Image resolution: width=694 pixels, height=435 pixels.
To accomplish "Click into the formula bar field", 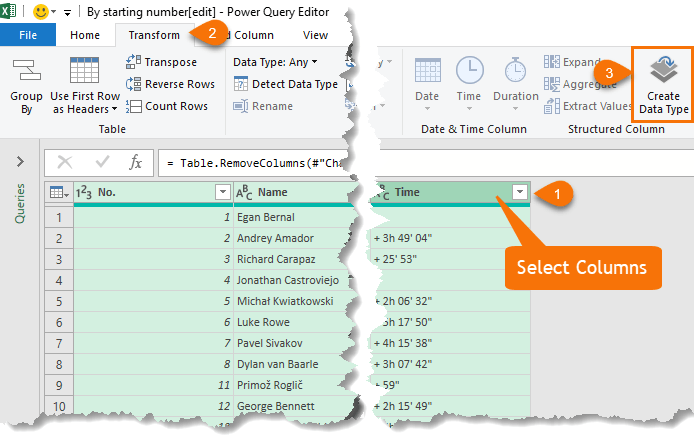I will (425, 163).
